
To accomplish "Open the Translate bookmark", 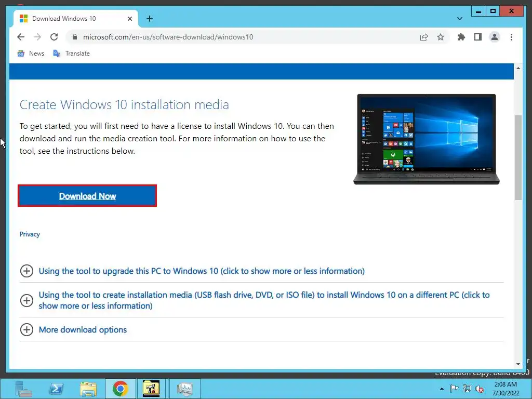I will point(71,54).
